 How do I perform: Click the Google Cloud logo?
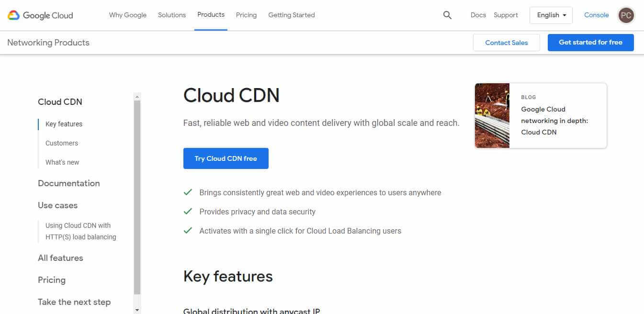coord(40,15)
